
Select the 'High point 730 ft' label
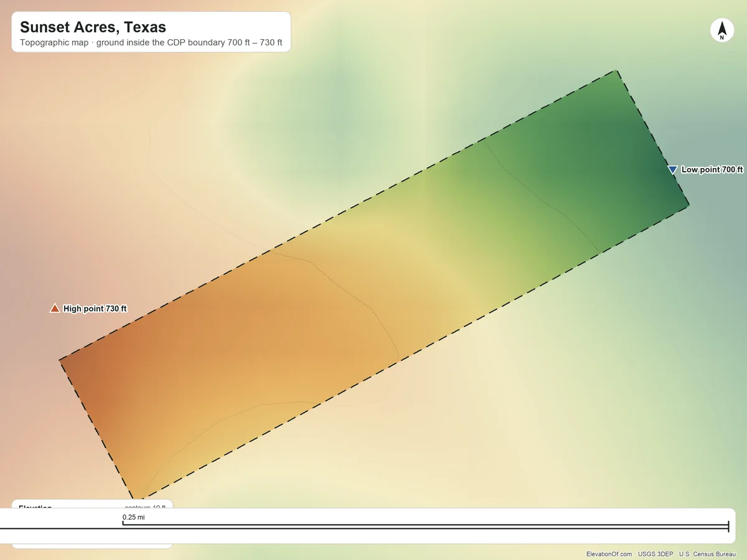pyautogui.click(x=95, y=309)
